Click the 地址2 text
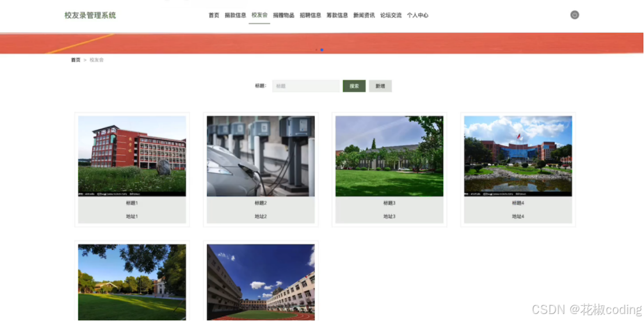The width and height of the screenshot is (644, 321). point(261,216)
